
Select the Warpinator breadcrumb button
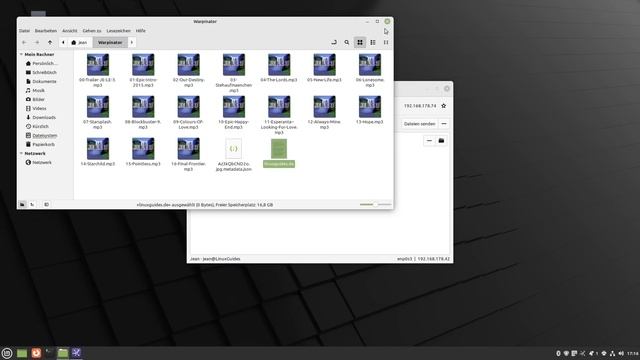tap(110, 42)
